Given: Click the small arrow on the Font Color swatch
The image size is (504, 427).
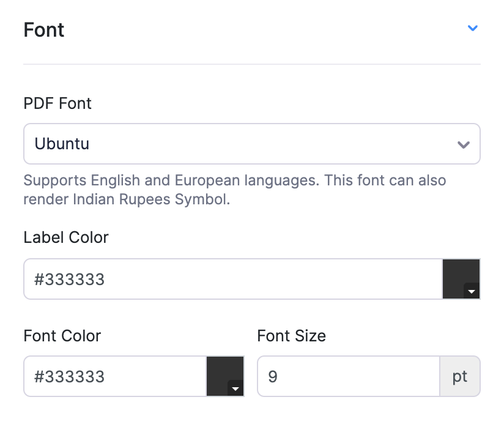Looking at the screenshot, I should tap(235, 388).
